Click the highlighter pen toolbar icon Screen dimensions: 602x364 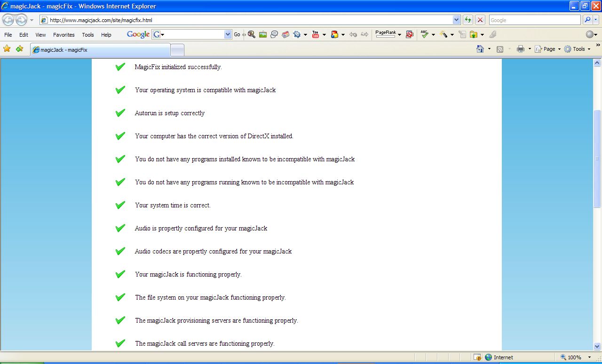click(x=493, y=34)
